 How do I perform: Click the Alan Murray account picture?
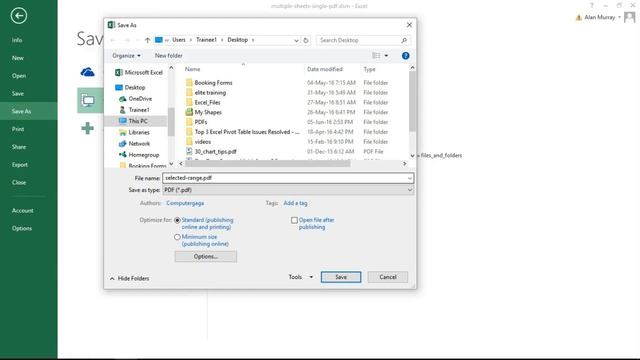(629, 17)
